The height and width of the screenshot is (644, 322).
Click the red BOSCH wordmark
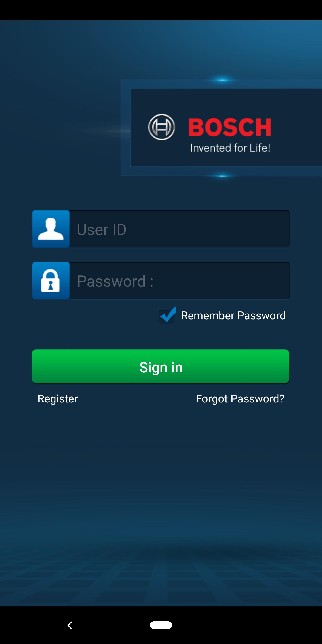230,127
